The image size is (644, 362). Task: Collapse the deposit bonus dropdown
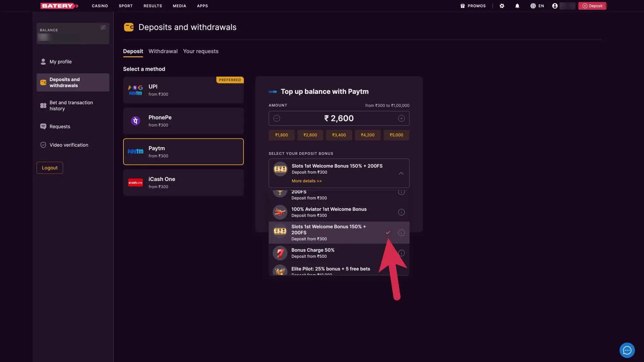tap(401, 173)
